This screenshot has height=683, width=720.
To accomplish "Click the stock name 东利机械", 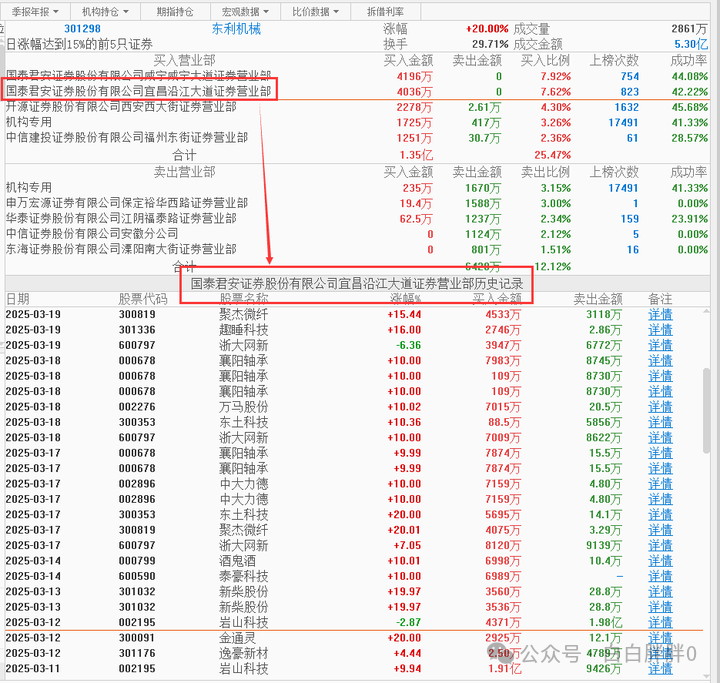I will (x=236, y=29).
